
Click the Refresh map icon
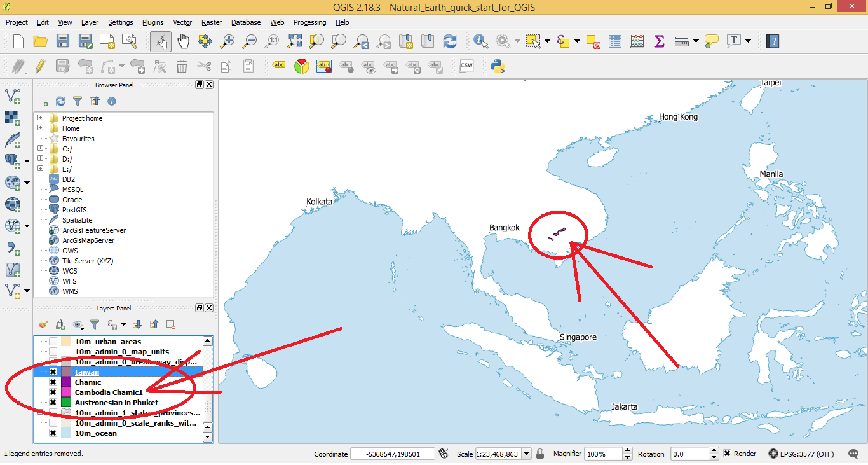pos(450,41)
